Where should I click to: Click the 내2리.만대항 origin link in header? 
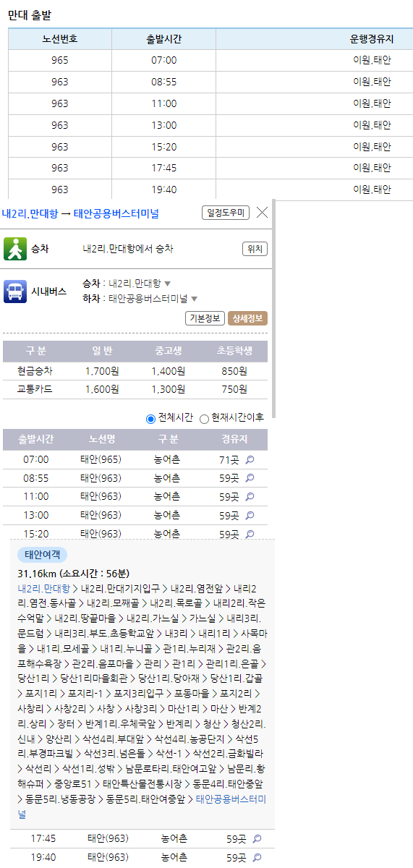tap(29, 213)
